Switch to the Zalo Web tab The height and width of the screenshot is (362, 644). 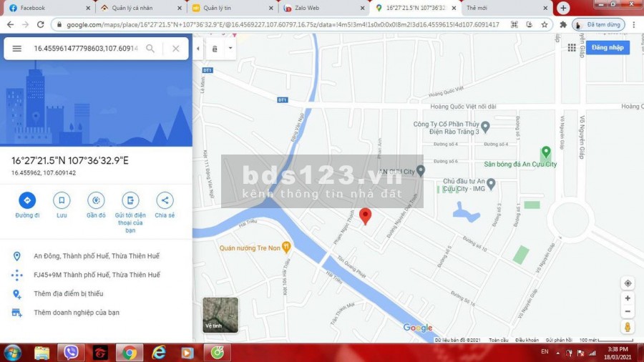pyautogui.click(x=323, y=8)
